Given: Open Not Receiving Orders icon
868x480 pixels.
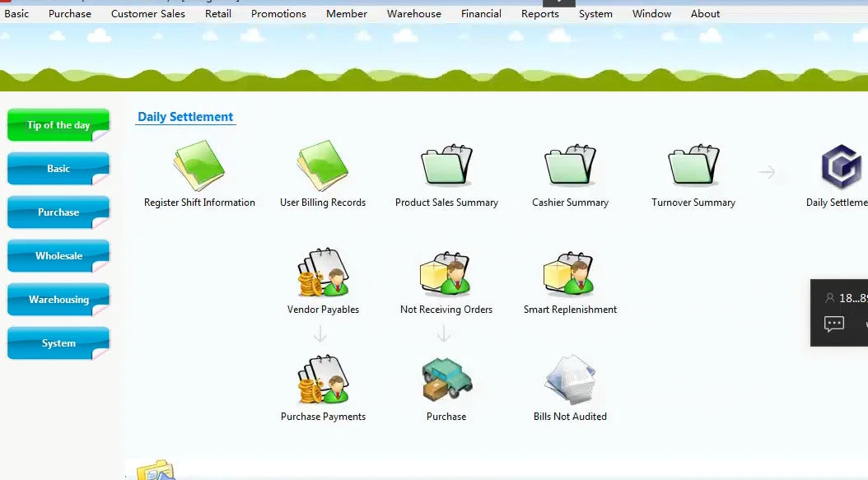Looking at the screenshot, I should pos(446,273).
